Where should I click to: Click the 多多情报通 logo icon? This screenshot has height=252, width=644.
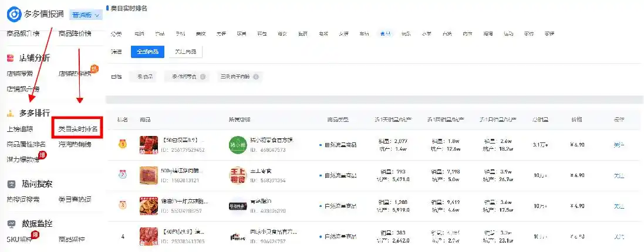tap(14, 14)
